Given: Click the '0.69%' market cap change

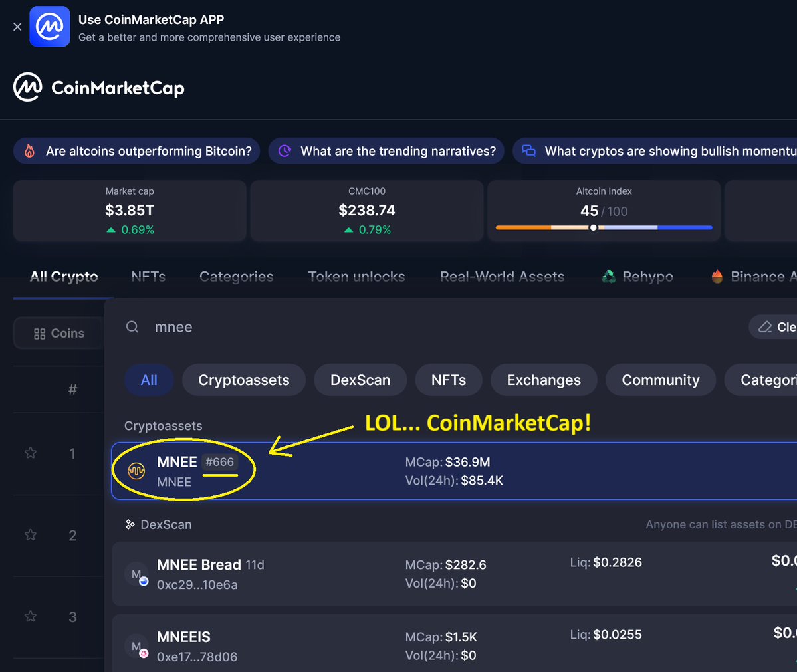Looking at the screenshot, I should (130, 230).
